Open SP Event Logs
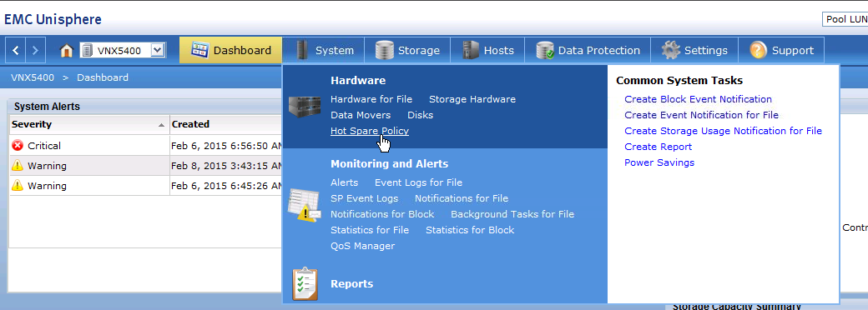 [x=364, y=198]
